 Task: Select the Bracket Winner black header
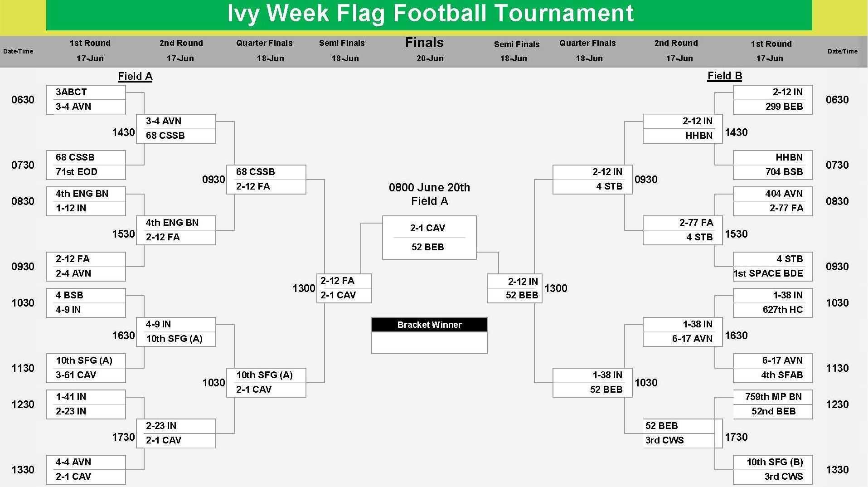coord(429,325)
